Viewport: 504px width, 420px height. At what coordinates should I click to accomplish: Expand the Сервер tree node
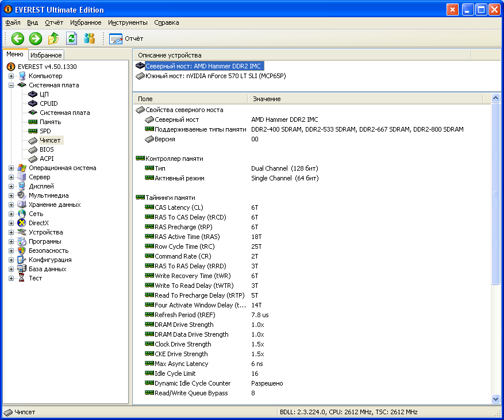coord(11,177)
